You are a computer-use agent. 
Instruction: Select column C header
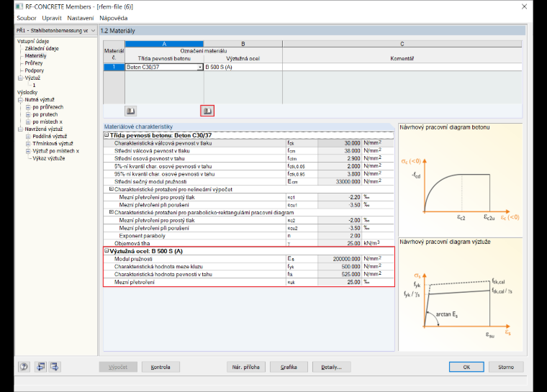[402, 44]
